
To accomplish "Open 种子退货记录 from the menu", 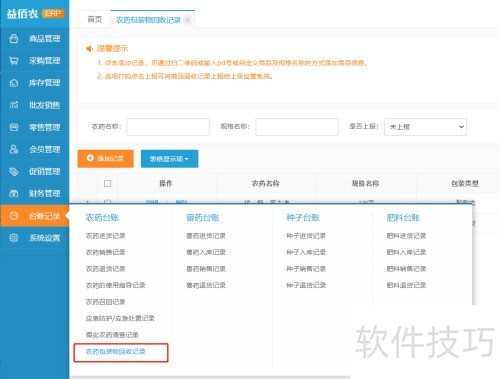I will pos(306,285).
